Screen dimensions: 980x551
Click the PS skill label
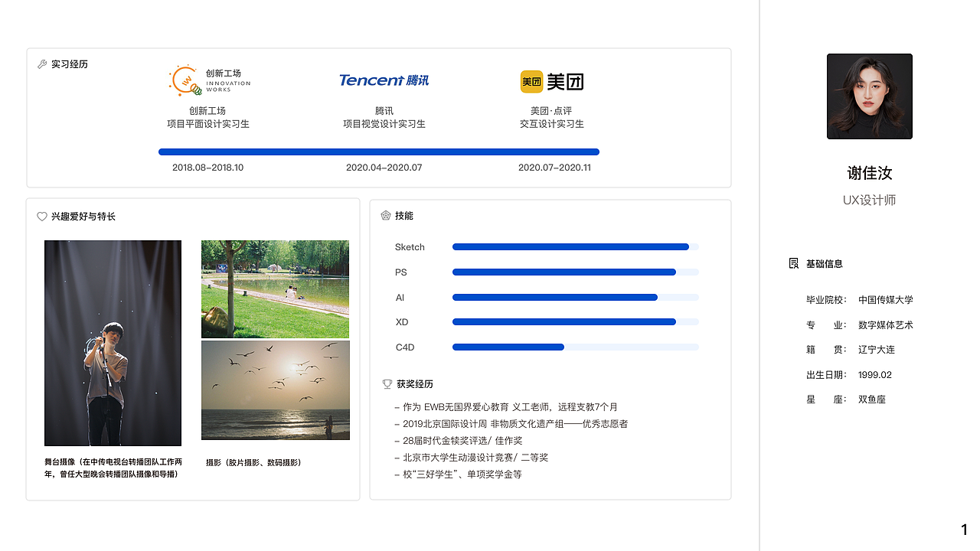(x=401, y=272)
